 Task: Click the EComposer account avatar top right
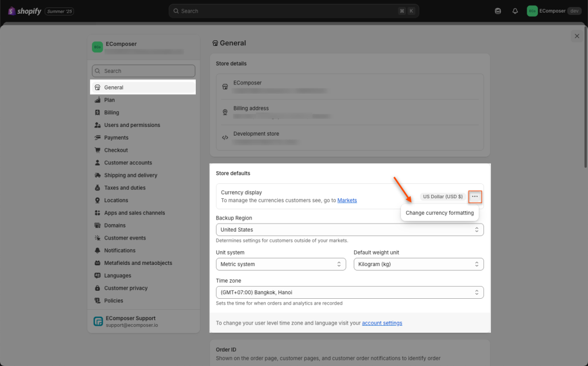(532, 11)
